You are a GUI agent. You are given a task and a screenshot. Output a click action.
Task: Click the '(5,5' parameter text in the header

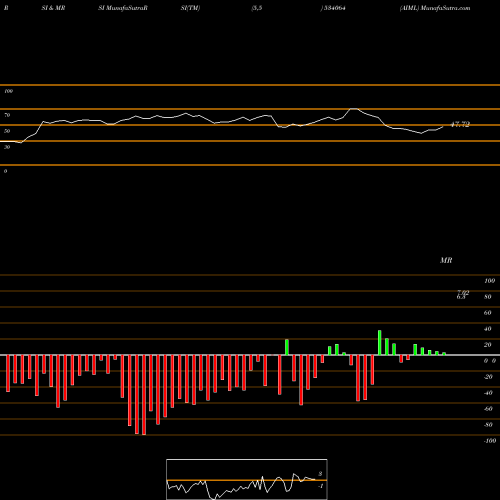(257, 8)
